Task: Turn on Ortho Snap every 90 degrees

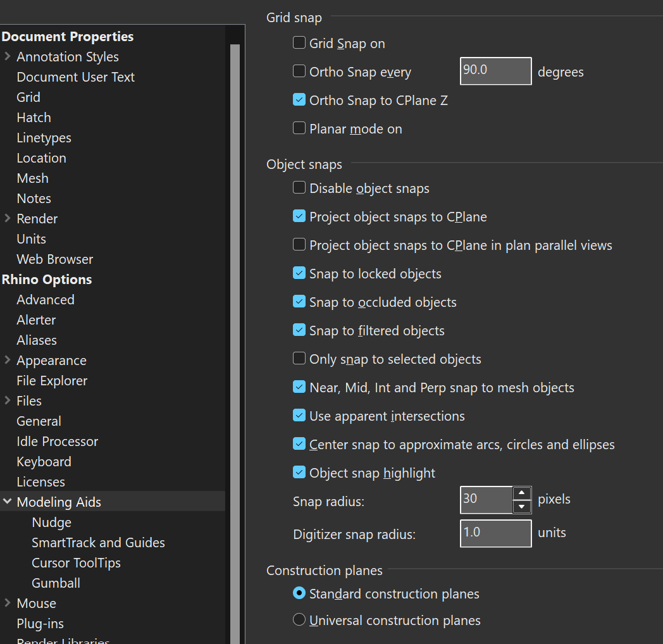Action: pyautogui.click(x=299, y=71)
